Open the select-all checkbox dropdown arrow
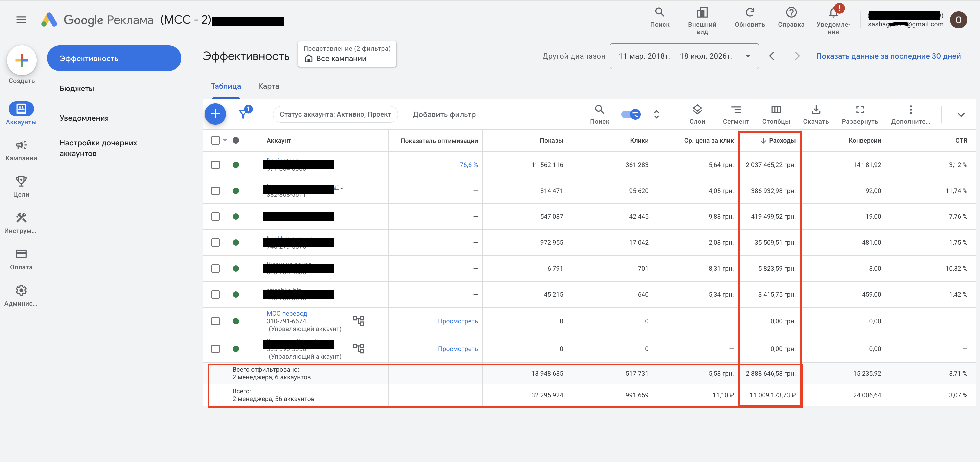The height and width of the screenshot is (462, 980). point(225,140)
